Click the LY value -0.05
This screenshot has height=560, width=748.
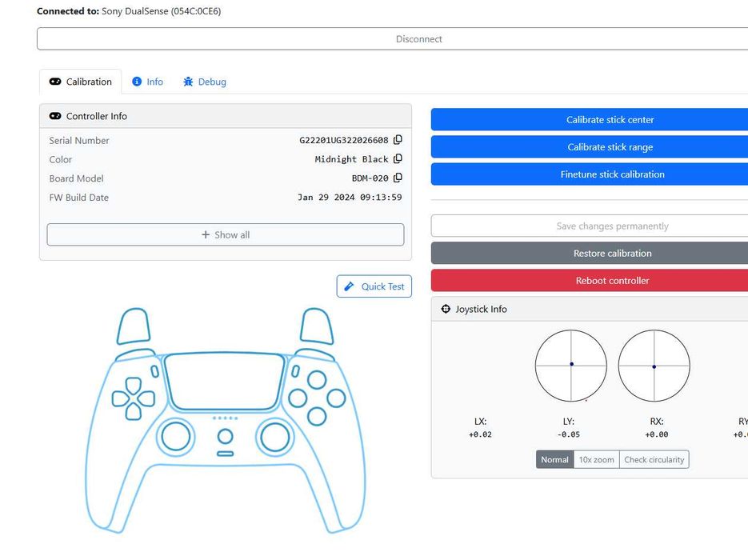pos(568,434)
